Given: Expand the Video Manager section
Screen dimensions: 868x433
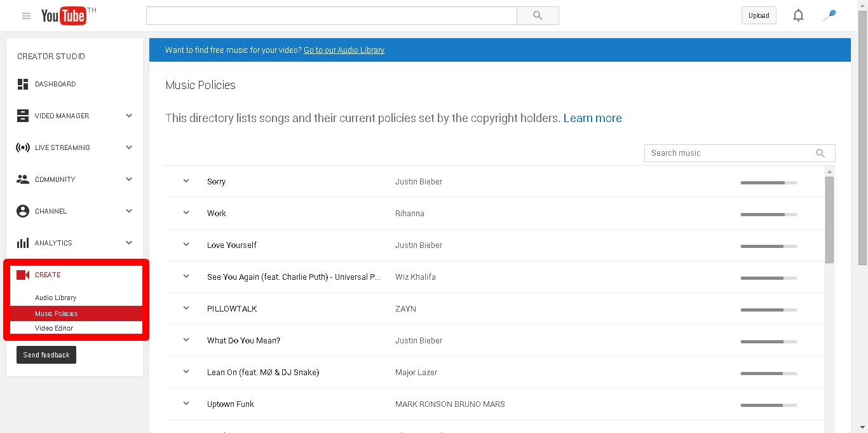Looking at the screenshot, I should (x=129, y=116).
